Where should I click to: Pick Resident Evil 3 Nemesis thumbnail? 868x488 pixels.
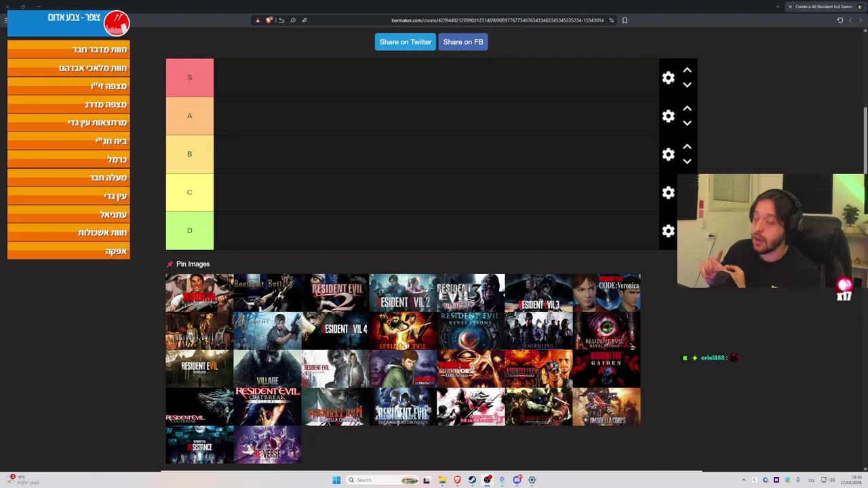[471, 293]
